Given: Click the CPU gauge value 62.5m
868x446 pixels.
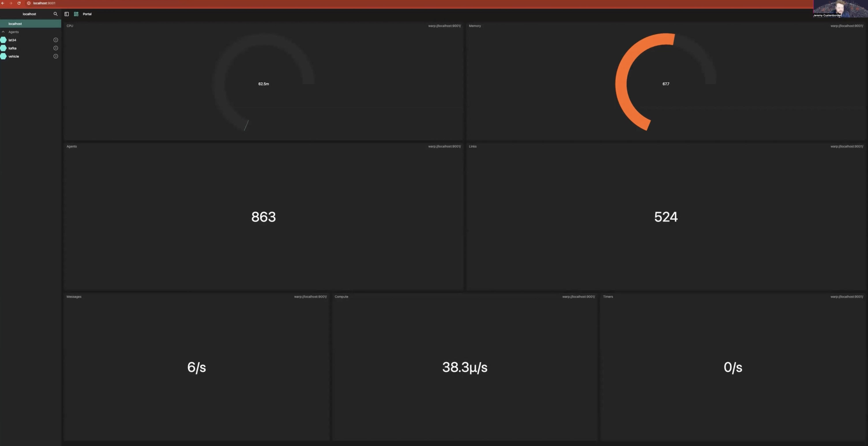Looking at the screenshot, I should (264, 84).
